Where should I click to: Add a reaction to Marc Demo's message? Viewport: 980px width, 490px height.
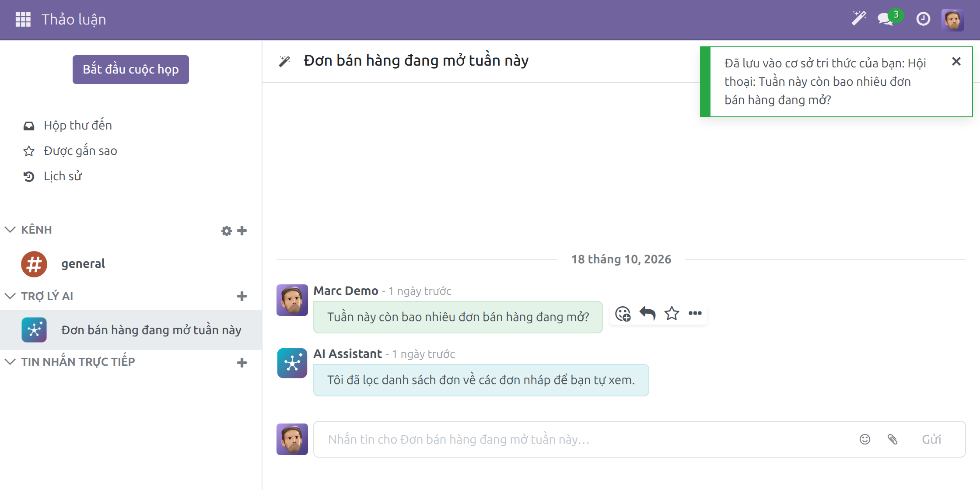point(623,314)
